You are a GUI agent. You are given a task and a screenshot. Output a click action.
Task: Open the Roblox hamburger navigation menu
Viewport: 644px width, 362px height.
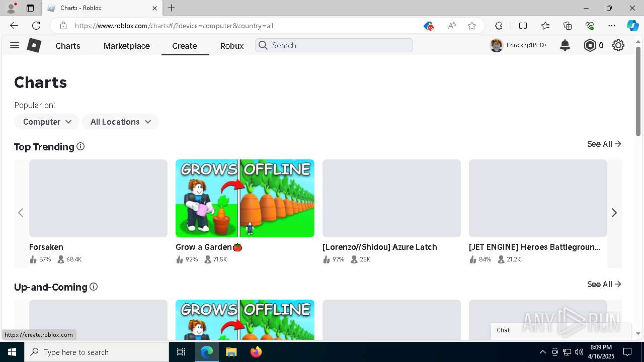[x=15, y=45]
